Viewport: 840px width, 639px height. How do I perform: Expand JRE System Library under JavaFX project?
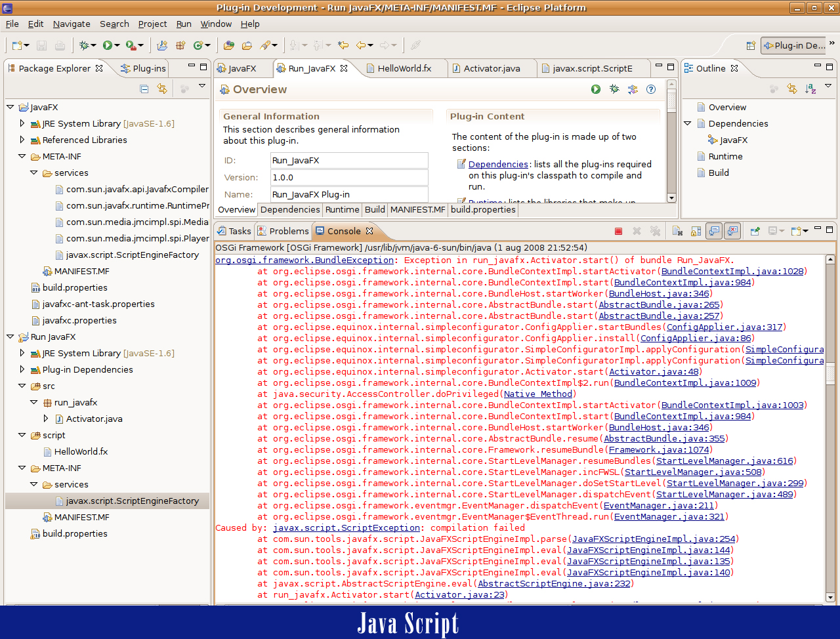click(22, 123)
